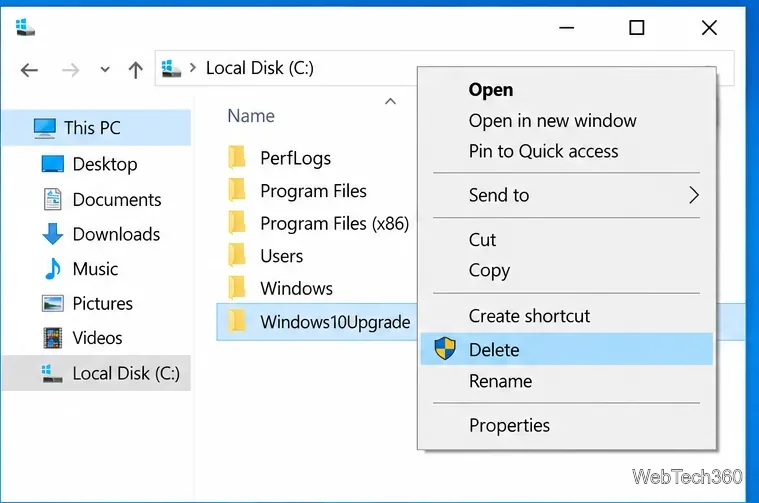
Task: Click the drive icon in address bar
Action: [171, 68]
